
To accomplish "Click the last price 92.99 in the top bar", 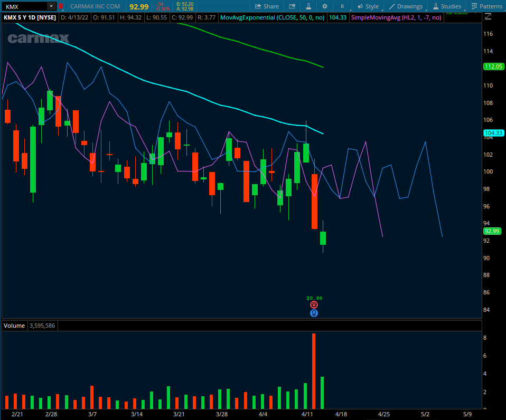I will click(139, 7).
